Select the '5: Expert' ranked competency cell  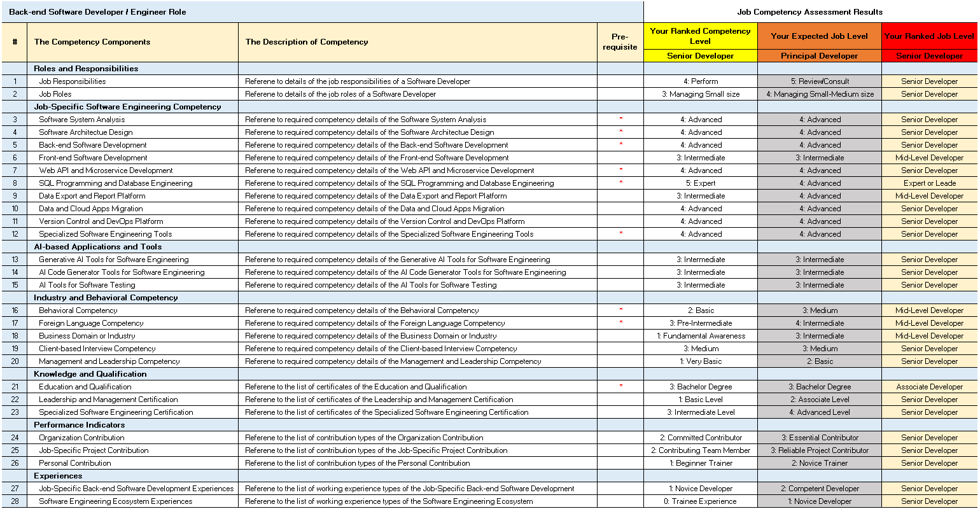(x=700, y=183)
